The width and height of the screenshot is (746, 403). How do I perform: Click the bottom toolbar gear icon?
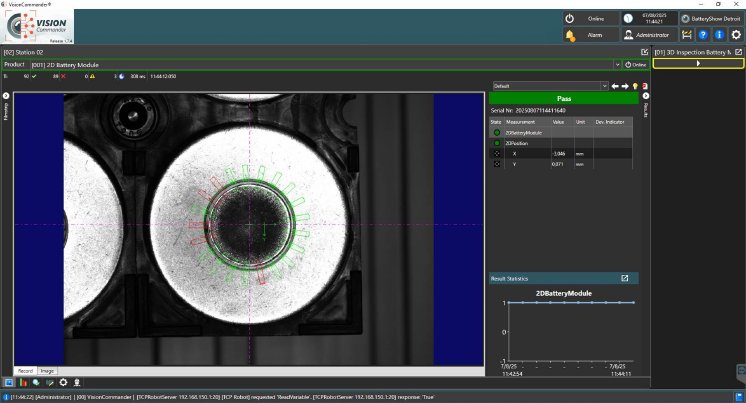point(64,382)
